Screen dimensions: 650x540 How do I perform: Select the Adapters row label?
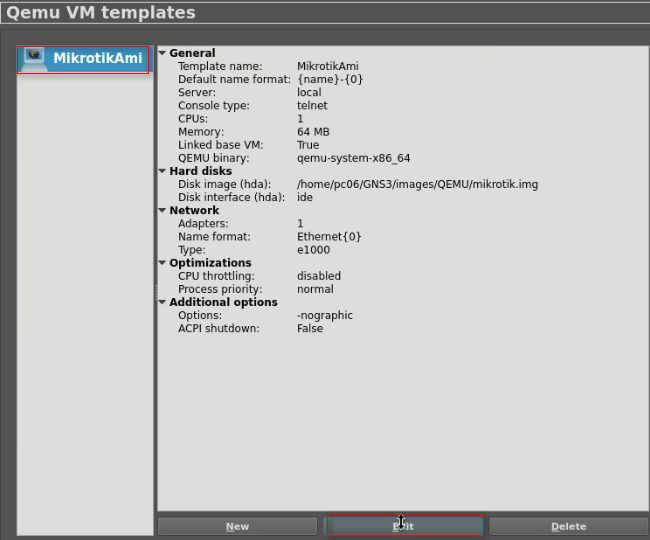[203, 224]
